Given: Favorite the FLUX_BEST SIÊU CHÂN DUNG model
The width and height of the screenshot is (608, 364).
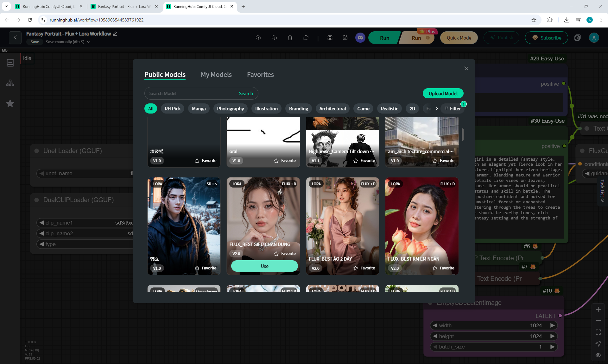Looking at the screenshot, I should 284,254.
